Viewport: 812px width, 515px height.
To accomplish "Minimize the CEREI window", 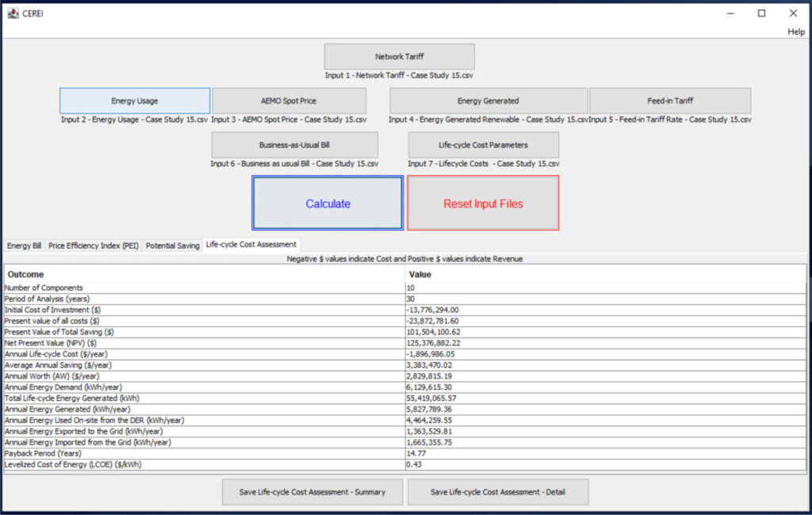I will click(x=730, y=13).
